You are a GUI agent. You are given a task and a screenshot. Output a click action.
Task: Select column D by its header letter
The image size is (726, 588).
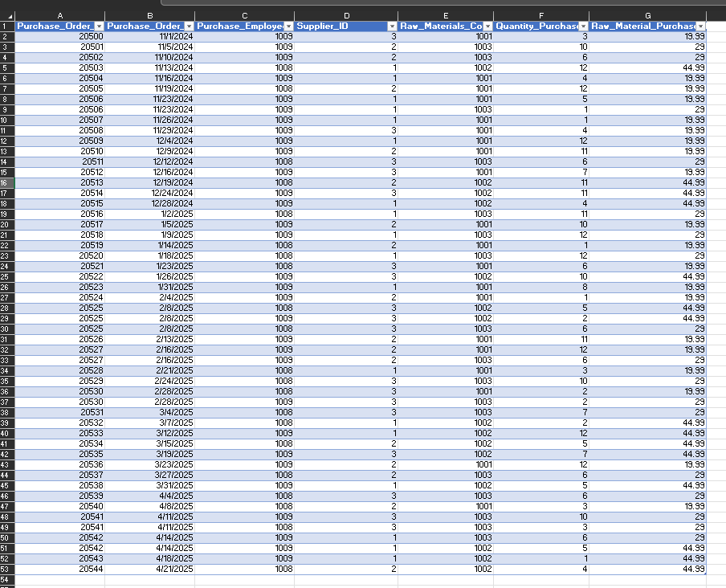click(346, 16)
